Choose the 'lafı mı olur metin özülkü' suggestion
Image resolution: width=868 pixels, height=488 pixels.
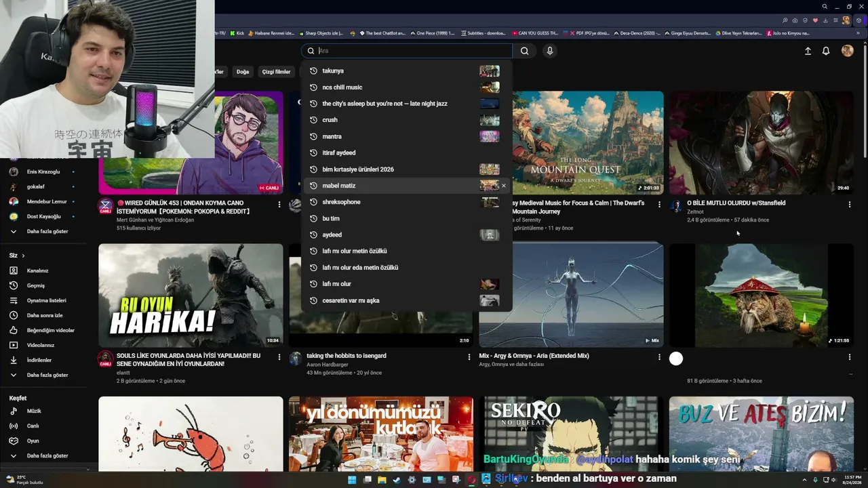pos(407,251)
